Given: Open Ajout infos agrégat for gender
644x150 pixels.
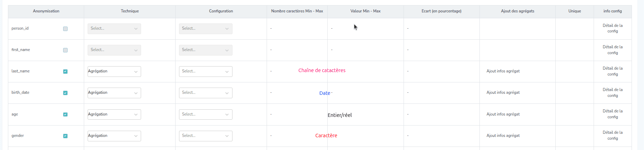Looking at the screenshot, I should tap(503, 136).
